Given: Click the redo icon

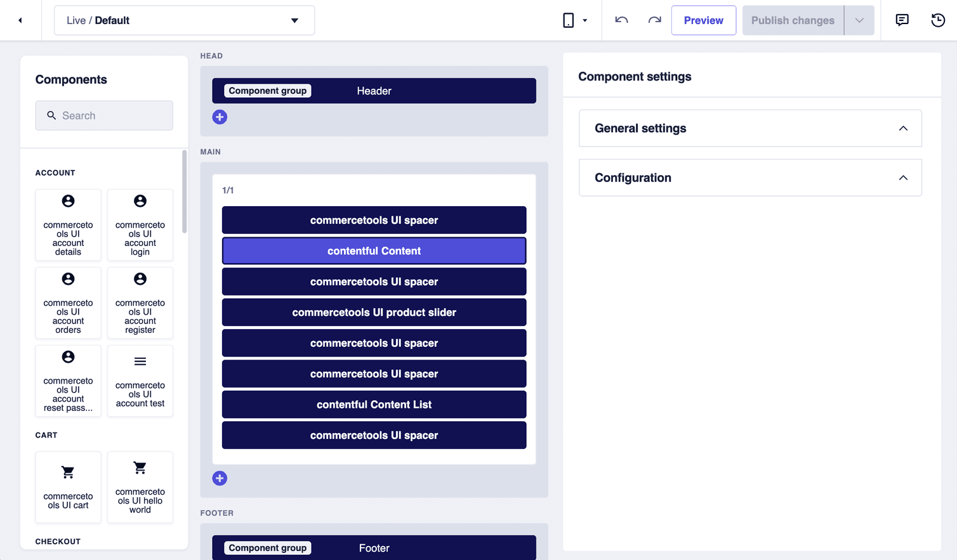Looking at the screenshot, I should pos(654,20).
